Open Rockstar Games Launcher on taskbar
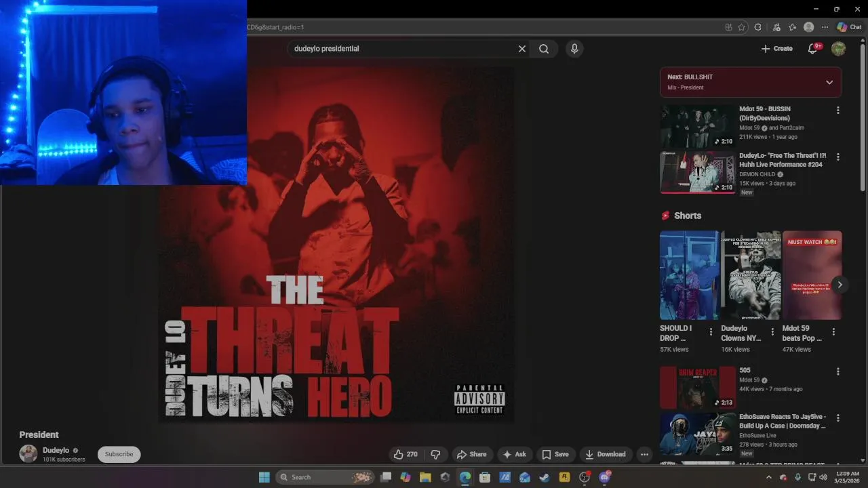868x488 pixels. [564, 477]
